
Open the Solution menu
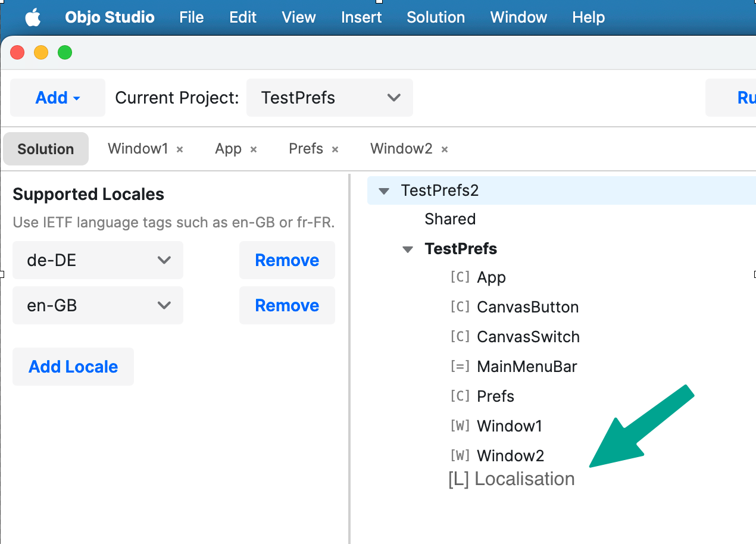(x=436, y=17)
